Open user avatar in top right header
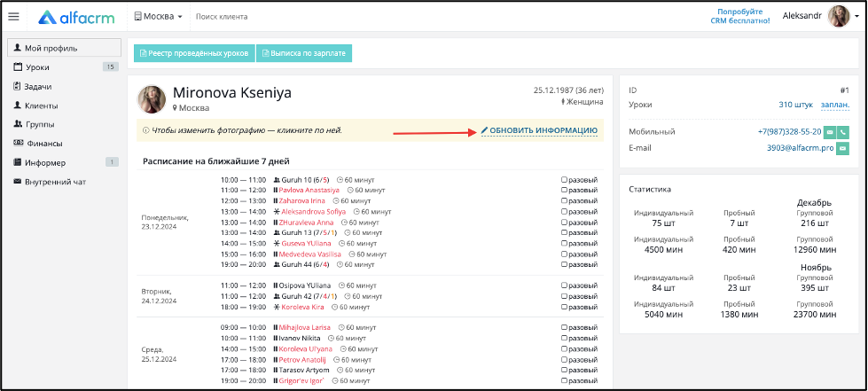The height and width of the screenshot is (391, 868). point(839,16)
